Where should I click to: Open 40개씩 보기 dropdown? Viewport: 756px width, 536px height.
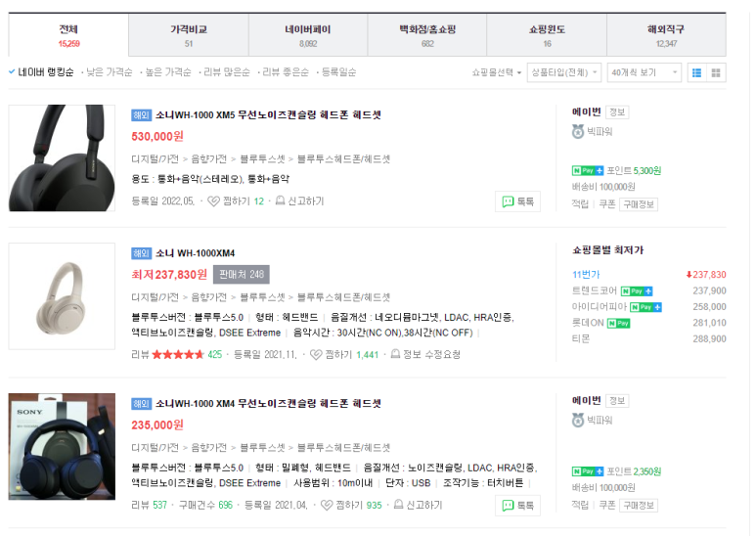(x=645, y=72)
